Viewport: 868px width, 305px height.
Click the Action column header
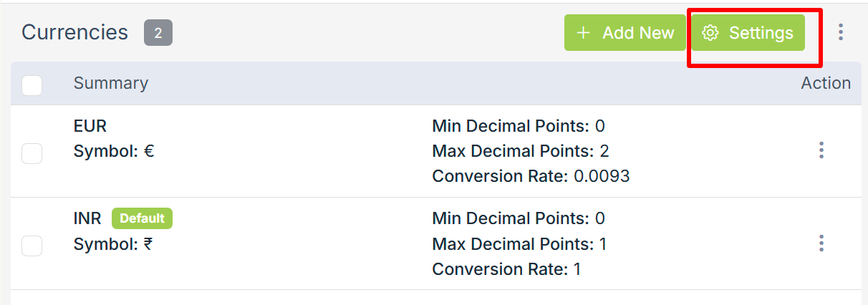[x=826, y=83]
